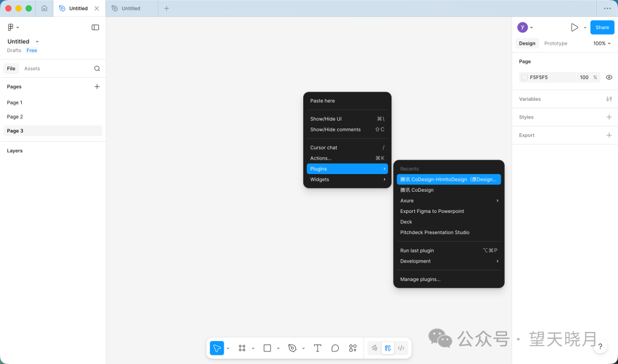
Task: Select the Comment tool
Action: click(335, 348)
